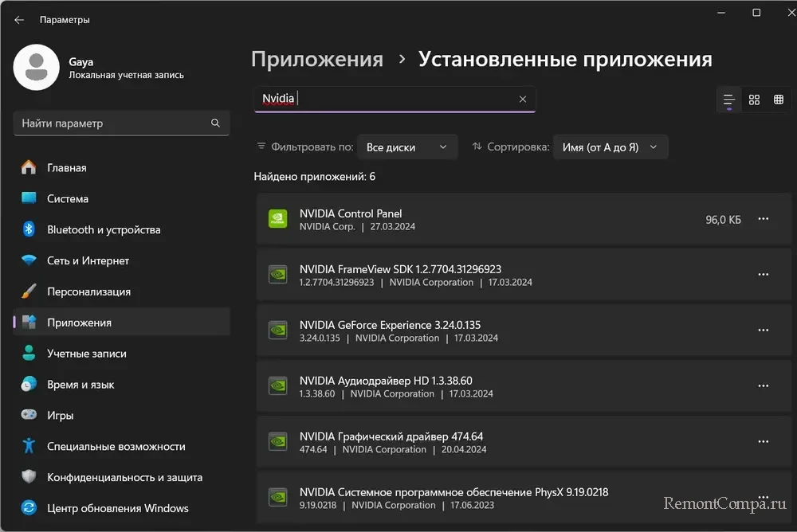This screenshot has width=797, height=532.
Task: Click search magnifier in 'Найти параметр' field
Action: click(x=215, y=123)
